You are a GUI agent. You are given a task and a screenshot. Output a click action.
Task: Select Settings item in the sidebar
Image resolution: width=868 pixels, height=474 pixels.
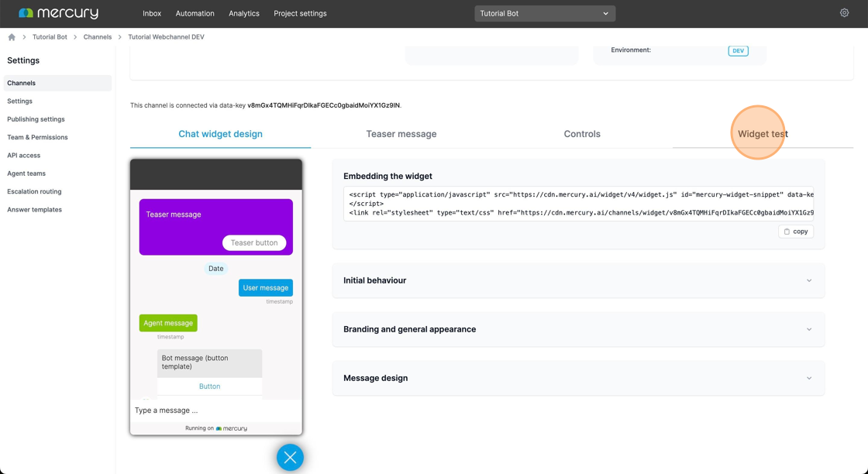(20, 101)
